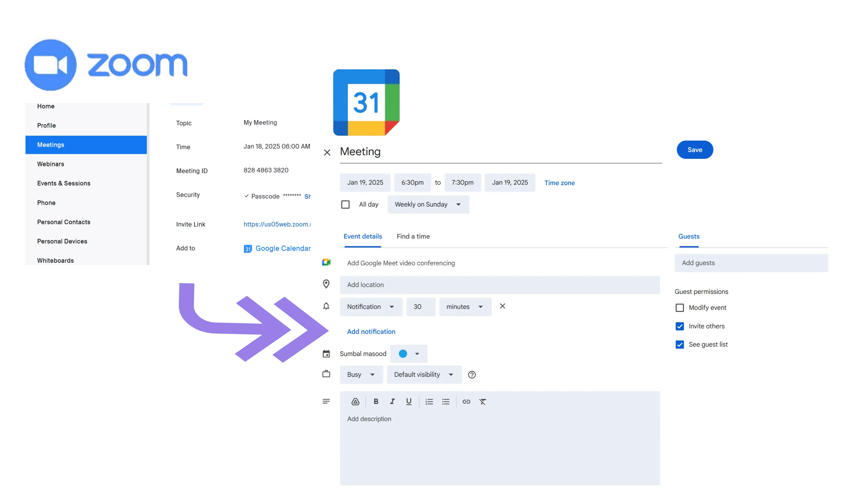Insert a link in description

pos(466,402)
